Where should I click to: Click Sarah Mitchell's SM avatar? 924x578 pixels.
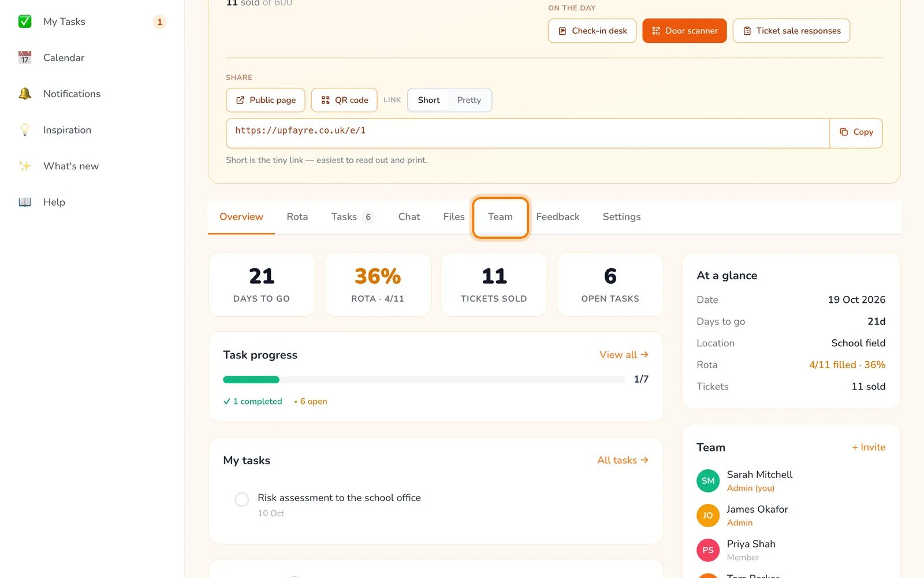coord(708,481)
